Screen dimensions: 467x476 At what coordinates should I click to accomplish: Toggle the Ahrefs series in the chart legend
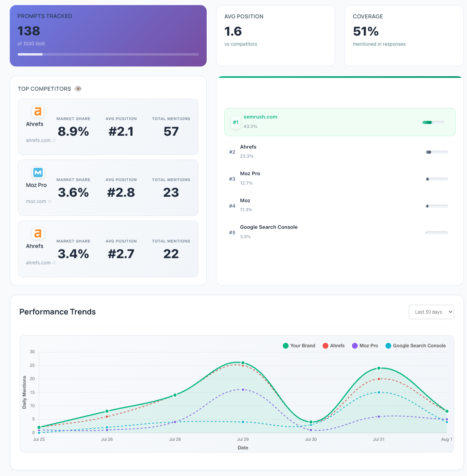coord(334,346)
